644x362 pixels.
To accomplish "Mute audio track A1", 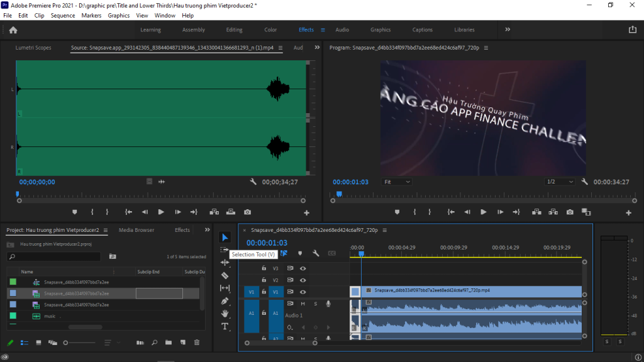I will point(303,304).
